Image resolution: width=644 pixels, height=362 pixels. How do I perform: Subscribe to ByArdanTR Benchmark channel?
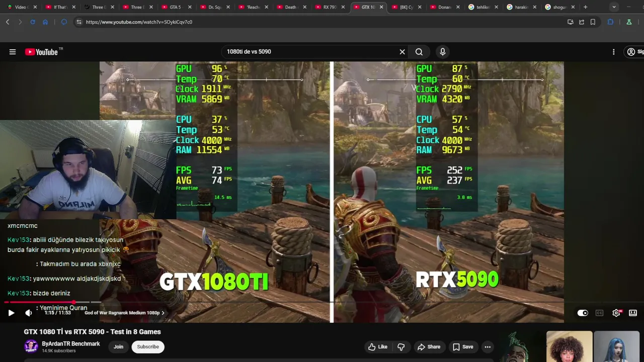tap(148, 347)
